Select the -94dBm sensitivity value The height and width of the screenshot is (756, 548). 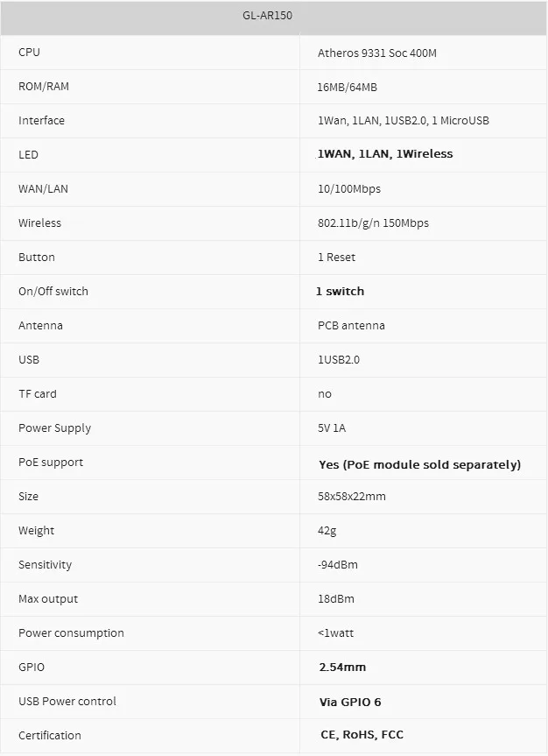pyautogui.click(x=337, y=564)
